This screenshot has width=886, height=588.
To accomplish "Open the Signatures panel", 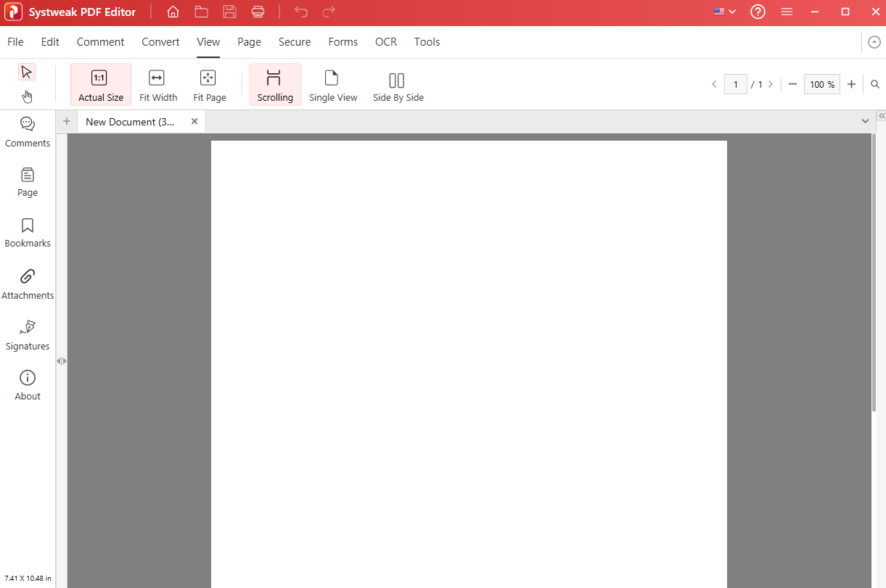I will tap(28, 335).
